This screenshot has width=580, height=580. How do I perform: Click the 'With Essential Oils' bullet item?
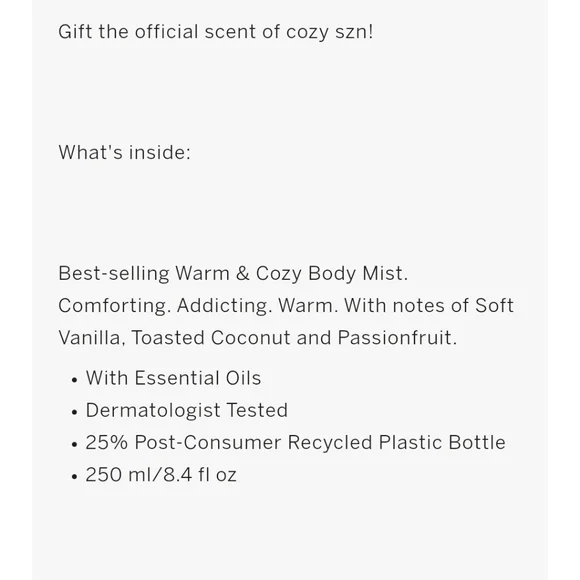(173, 378)
